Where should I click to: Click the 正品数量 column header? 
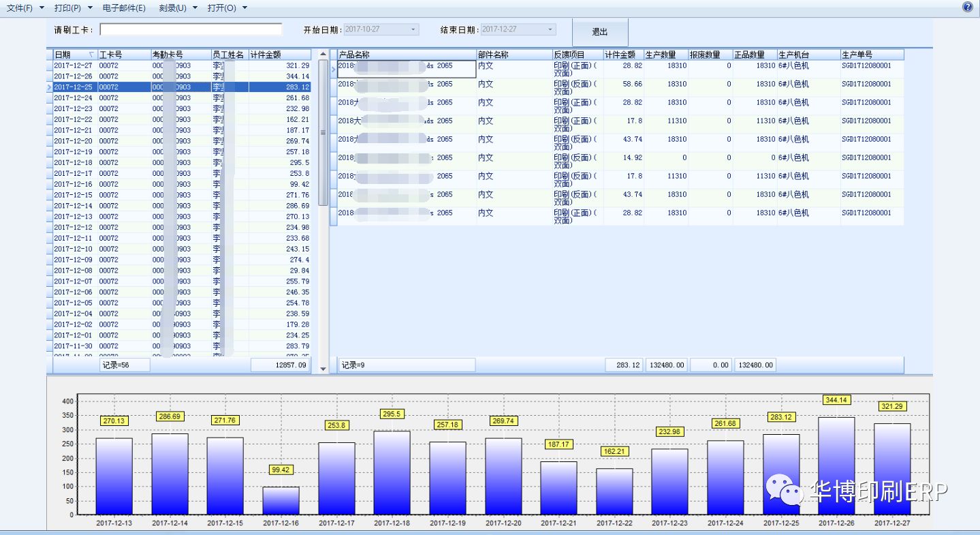[x=755, y=55]
